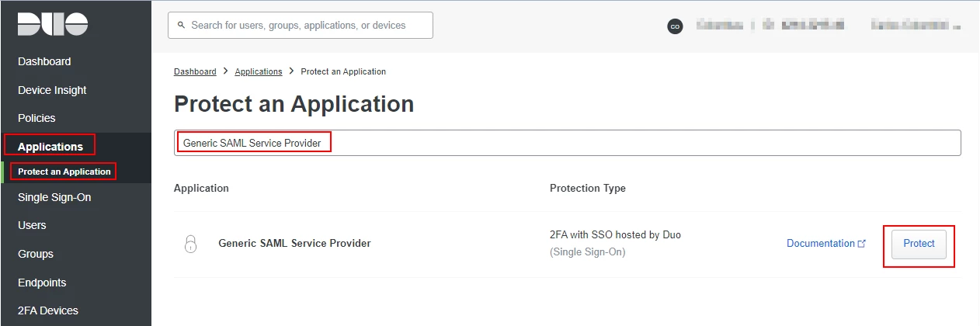Go to Policies in the sidebar
Screen dimensions: 980x326
pyautogui.click(x=36, y=118)
